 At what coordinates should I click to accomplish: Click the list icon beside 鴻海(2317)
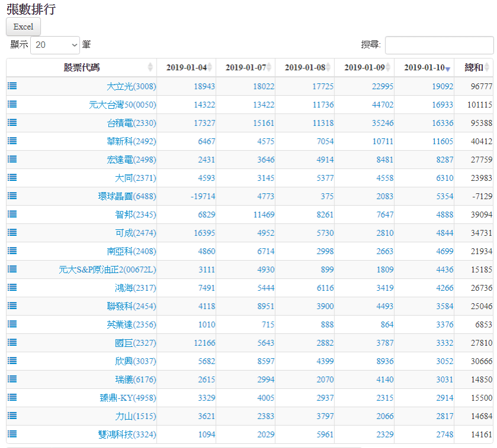tap(12, 287)
